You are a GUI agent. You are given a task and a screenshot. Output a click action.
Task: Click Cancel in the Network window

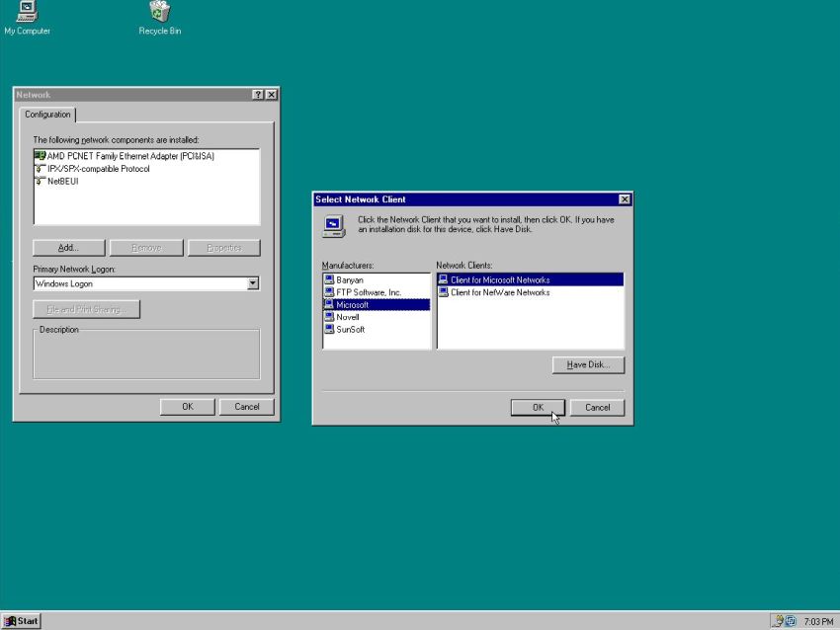click(x=247, y=407)
